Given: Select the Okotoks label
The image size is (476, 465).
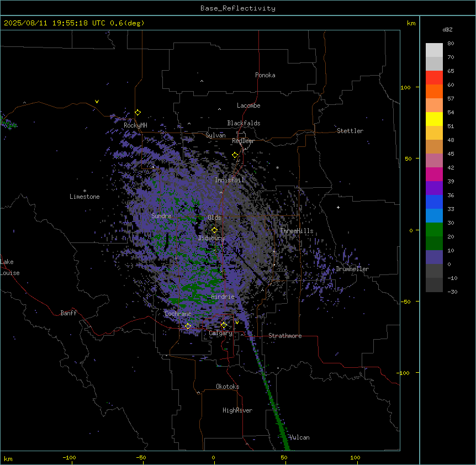Looking at the screenshot, I should [x=228, y=387].
